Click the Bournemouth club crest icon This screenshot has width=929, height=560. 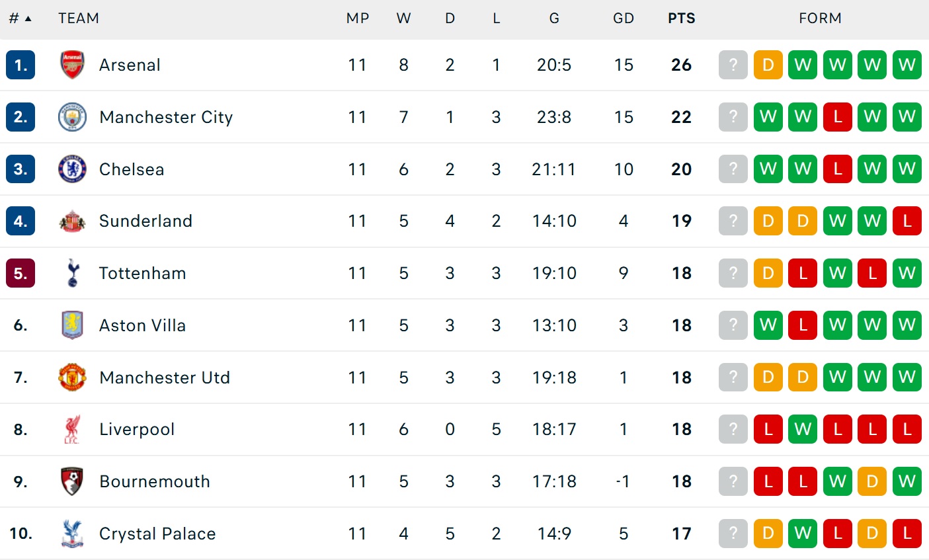pos(72,481)
